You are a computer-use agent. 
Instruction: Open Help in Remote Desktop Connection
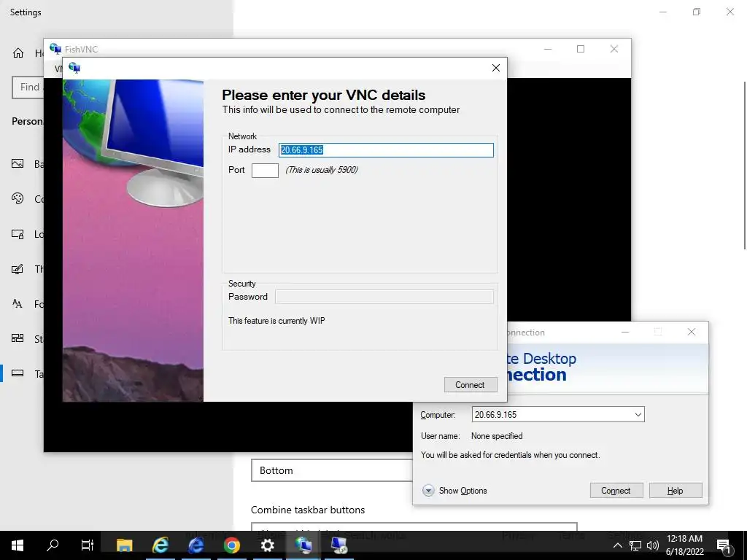coord(675,491)
